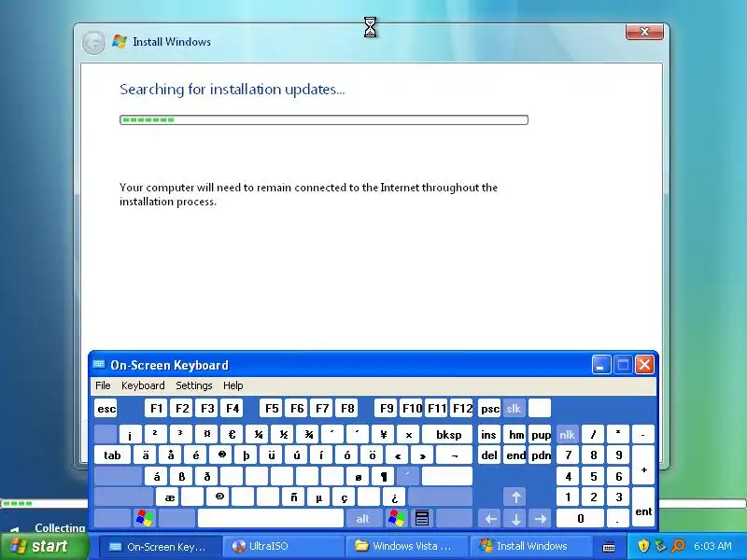Click the F1 key
Image resolution: width=747 pixels, height=560 pixels.
click(x=156, y=408)
